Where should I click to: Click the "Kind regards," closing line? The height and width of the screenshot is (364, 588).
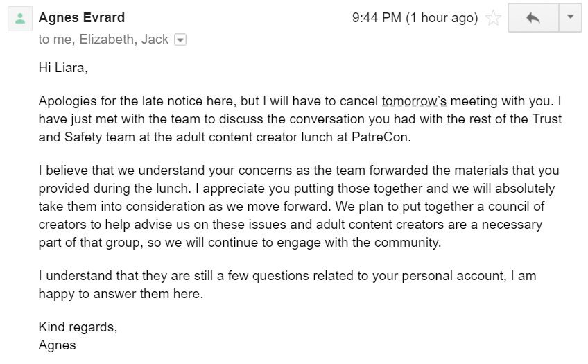78,327
